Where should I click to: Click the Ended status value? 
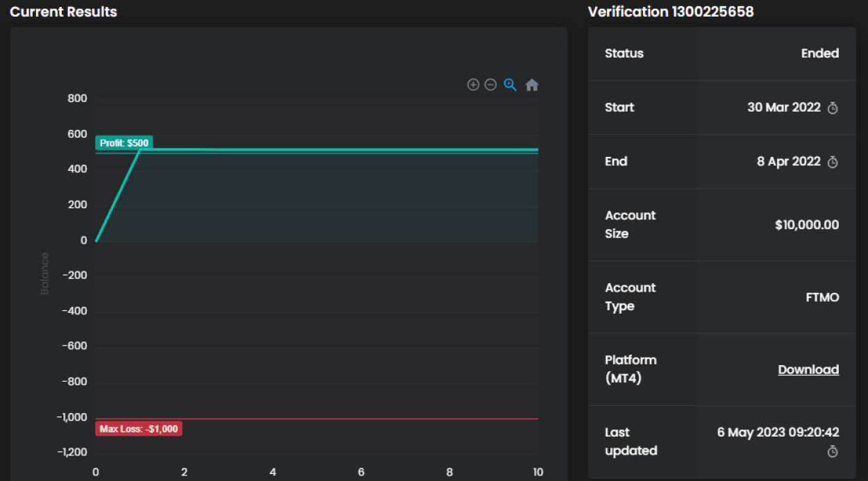(x=819, y=53)
